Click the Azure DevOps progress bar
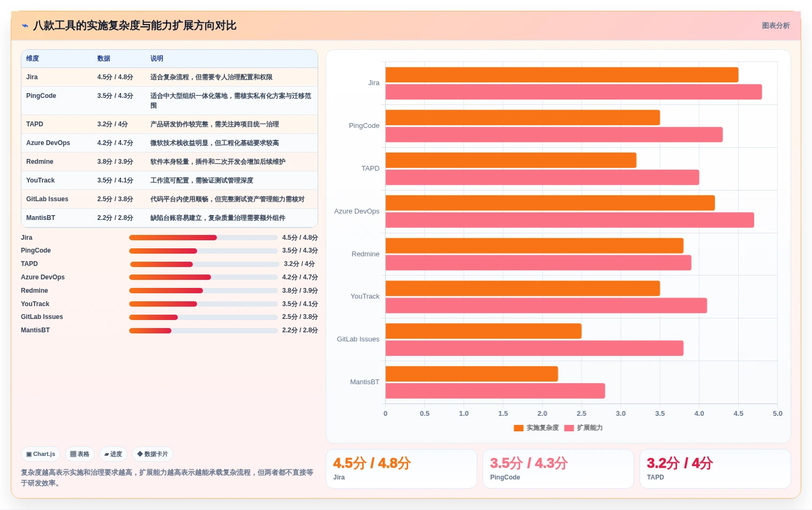The image size is (812, 510). point(203,277)
